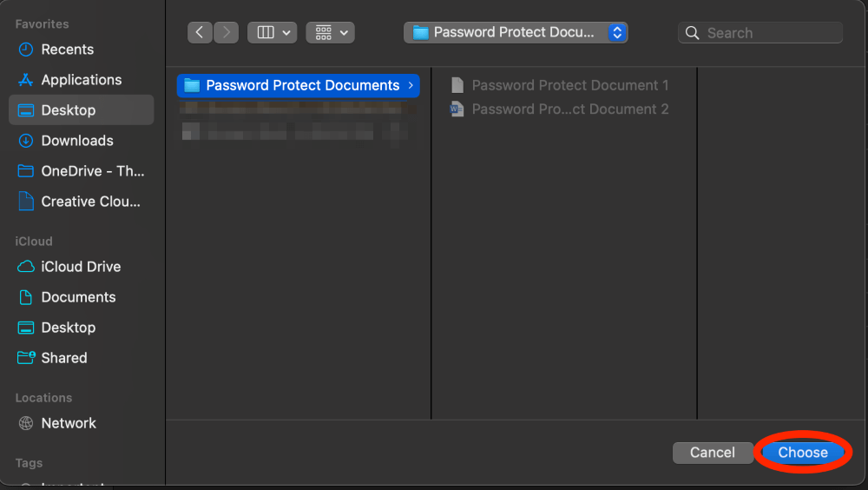Open Recents in the sidebar
This screenshot has width=868, height=490.
(67, 50)
